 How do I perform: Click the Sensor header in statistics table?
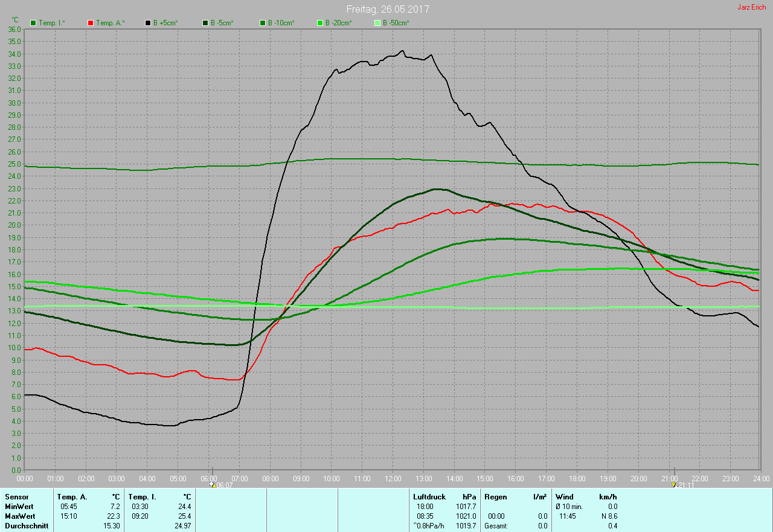tap(16, 497)
